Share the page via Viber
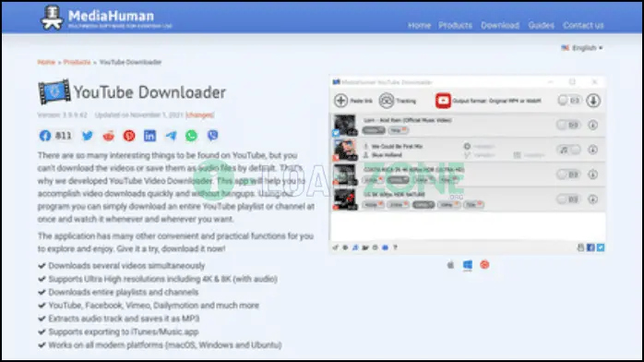The width and height of the screenshot is (644, 362). 212,136
